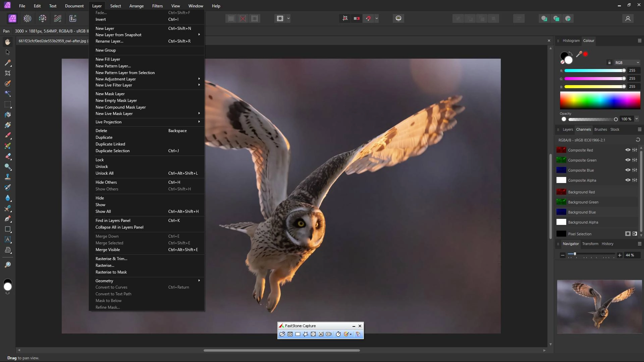Select the Selection Brush tool

[8, 83]
